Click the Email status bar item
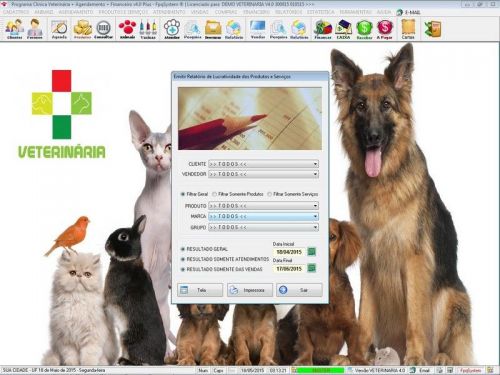 (421, 370)
